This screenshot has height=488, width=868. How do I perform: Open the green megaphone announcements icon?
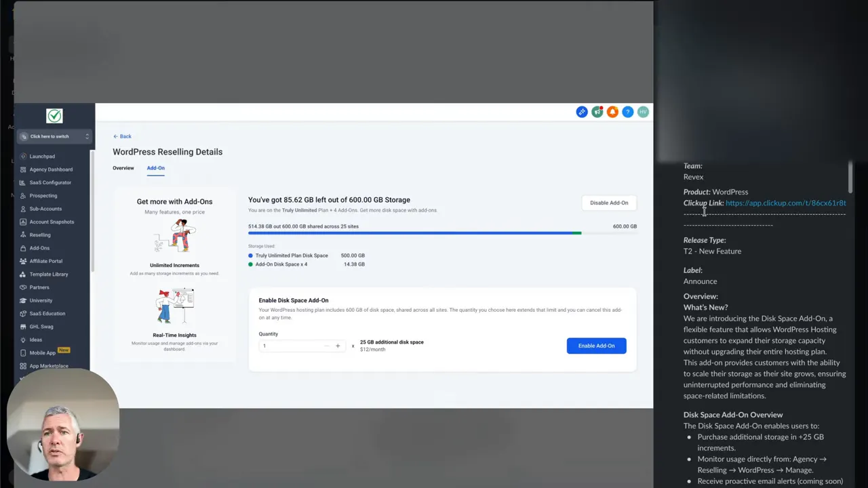point(597,112)
